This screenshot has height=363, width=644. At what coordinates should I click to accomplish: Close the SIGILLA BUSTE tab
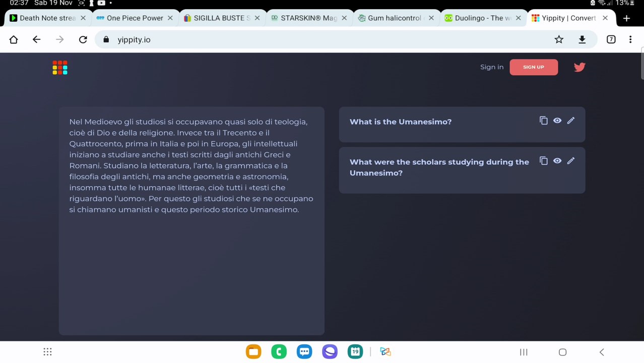[x=257, y=18]
